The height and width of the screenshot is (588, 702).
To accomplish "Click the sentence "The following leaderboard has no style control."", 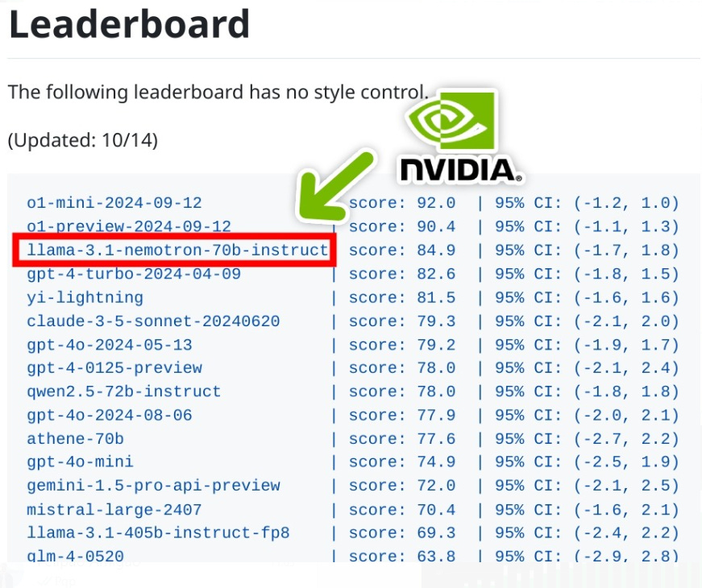I will 218,92.
